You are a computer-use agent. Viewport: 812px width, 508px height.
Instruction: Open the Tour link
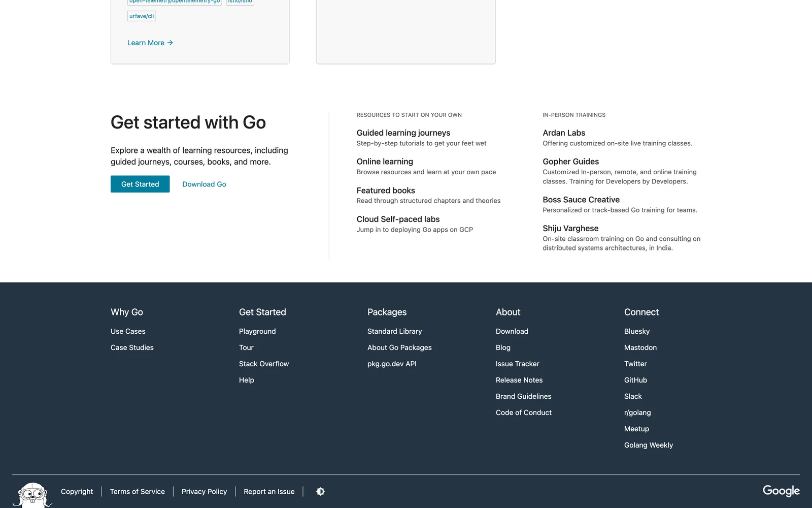[246, 347]
